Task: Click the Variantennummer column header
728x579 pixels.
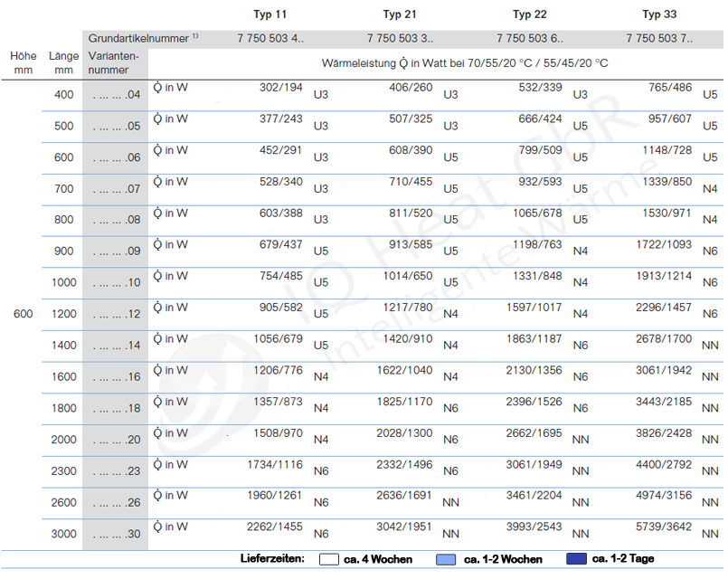Action: tap(114, 62)
